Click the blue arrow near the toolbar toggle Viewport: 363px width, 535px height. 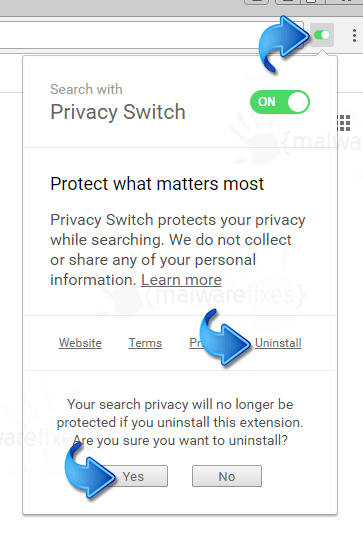point(284,44)
